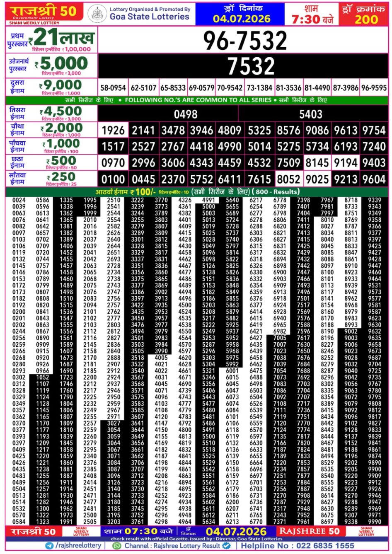Screen dimensions: 392x554
Task: Select eighth prize number 9002
Action: (x=351, y=331)
